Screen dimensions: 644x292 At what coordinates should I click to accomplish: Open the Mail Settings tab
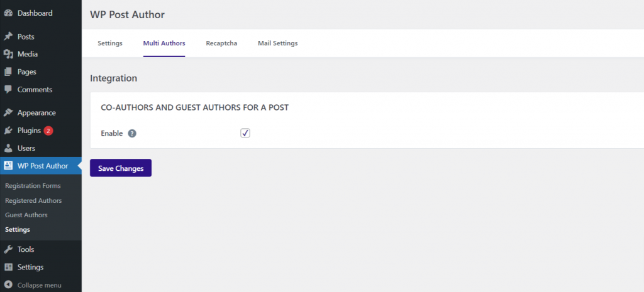pos(277,43)
